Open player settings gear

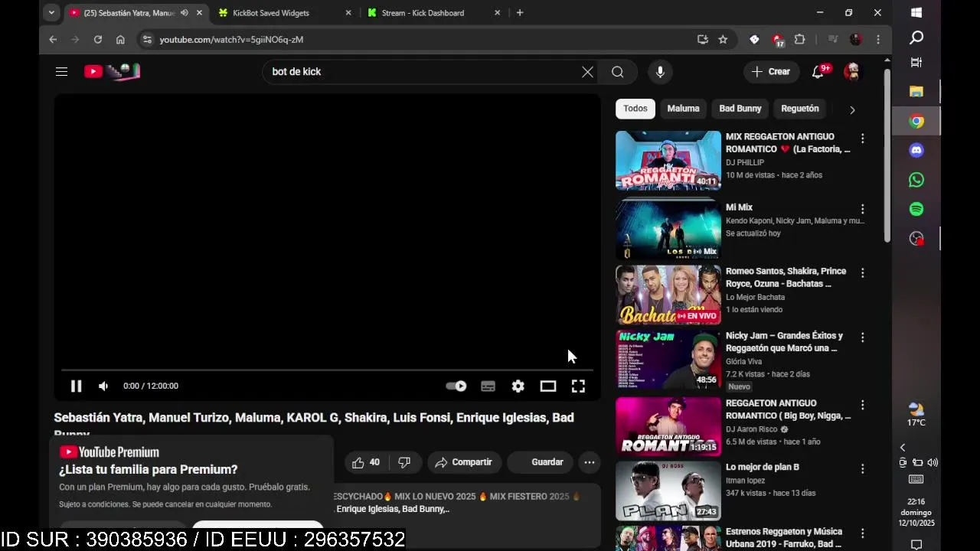click(518, 386)
